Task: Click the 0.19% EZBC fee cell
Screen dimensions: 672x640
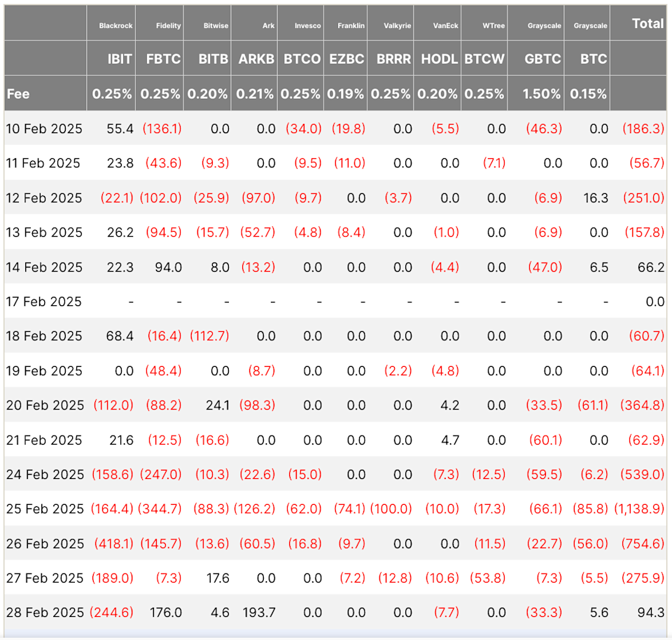Action: (345, 94)
